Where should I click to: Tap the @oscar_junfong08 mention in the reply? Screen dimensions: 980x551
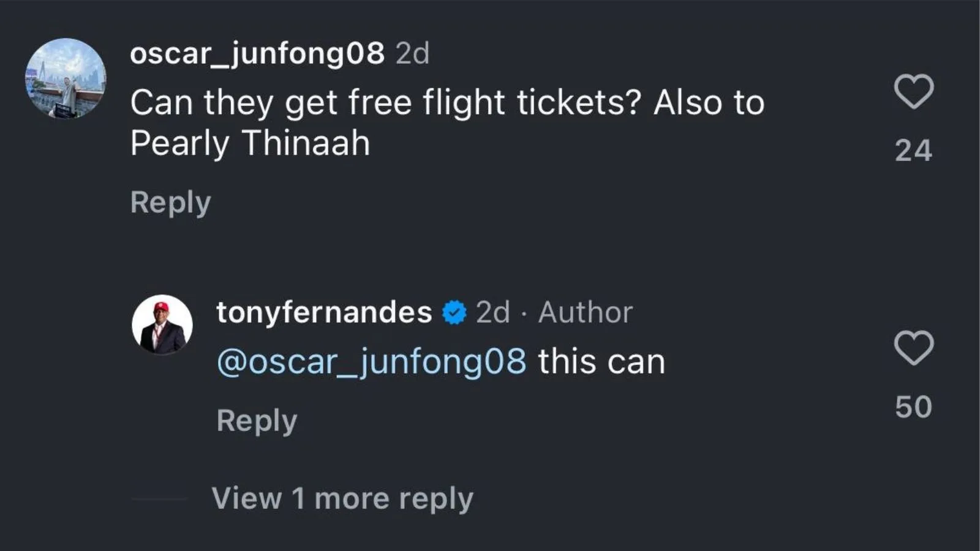click(x=371, y=361)
